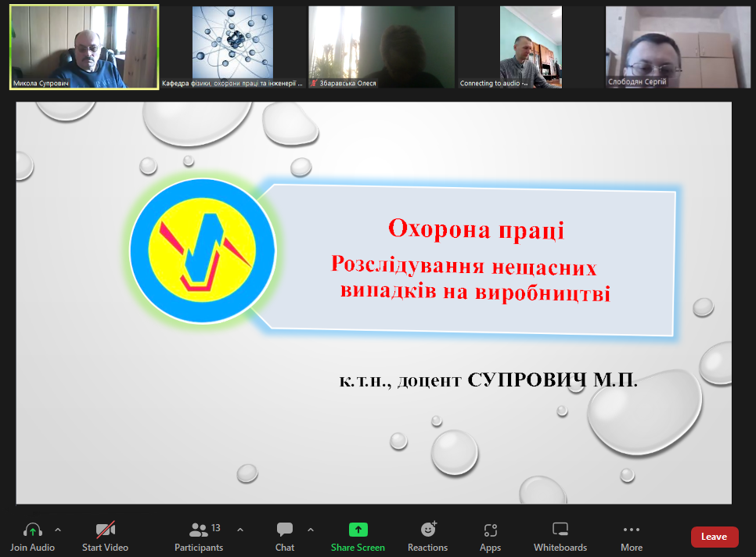Select Збаравська Олеся video thumbnail
Screen dimensions: 756x557
[x=381, y=47]
